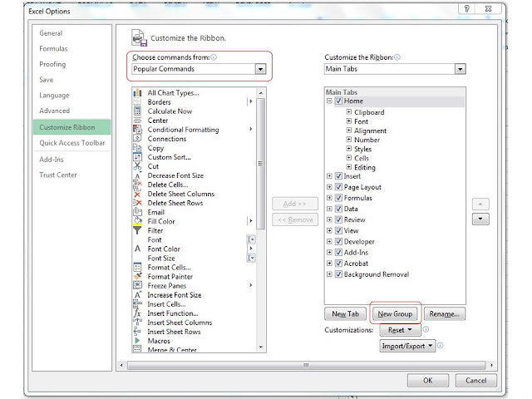Viewport: 532px width, 399px height.
Task: Click the New Tab button
Action: tap(346, 314)
